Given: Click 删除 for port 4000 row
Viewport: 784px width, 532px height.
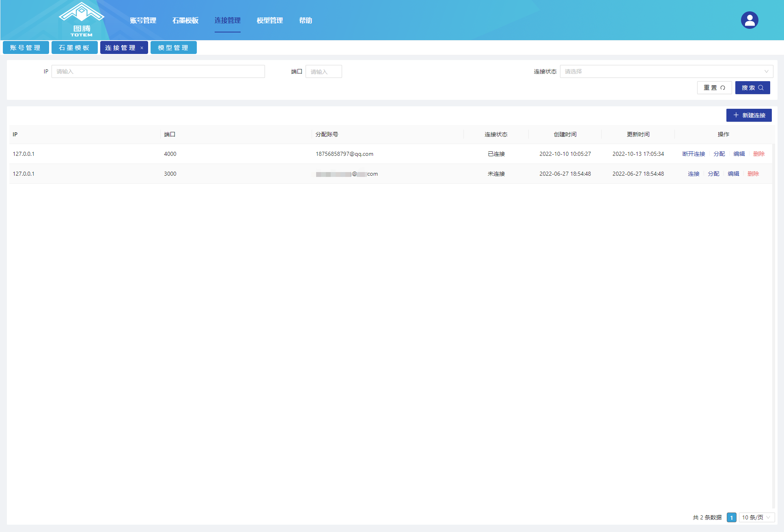Looking at the screenshot, I should click(759, 154).
